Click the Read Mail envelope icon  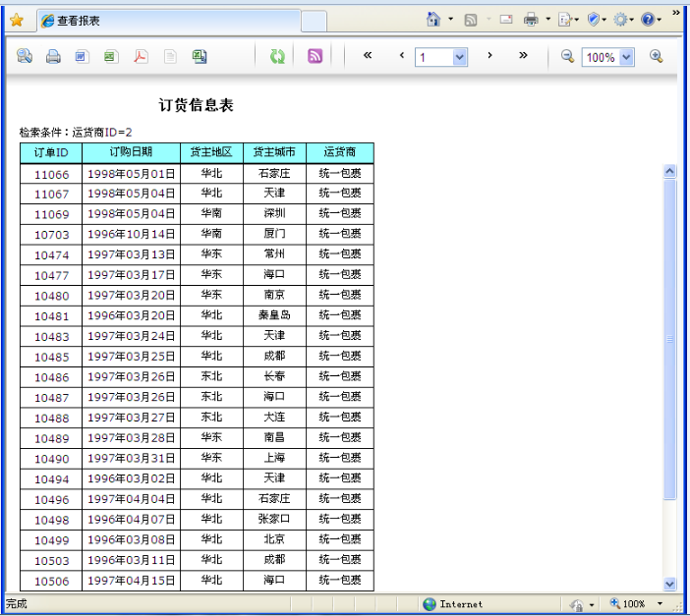tap(506, 20)
